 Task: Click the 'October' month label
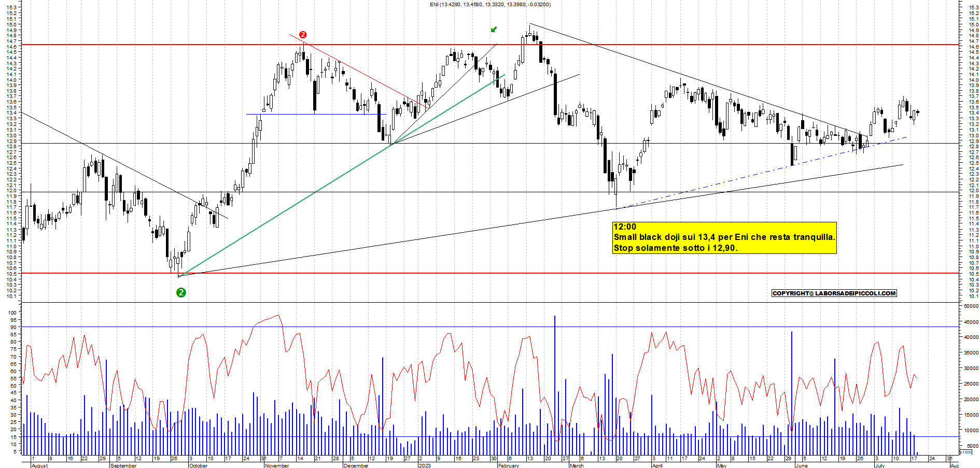(x=199, y=465)
